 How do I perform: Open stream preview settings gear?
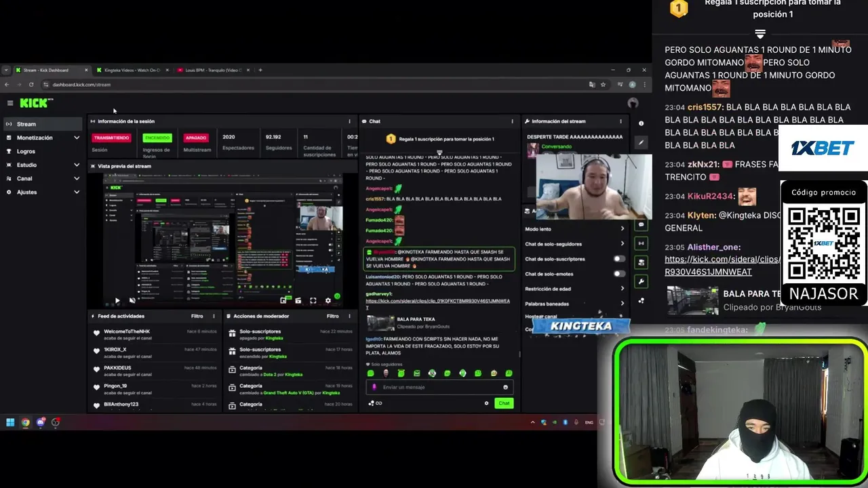[x=328, y=300]
